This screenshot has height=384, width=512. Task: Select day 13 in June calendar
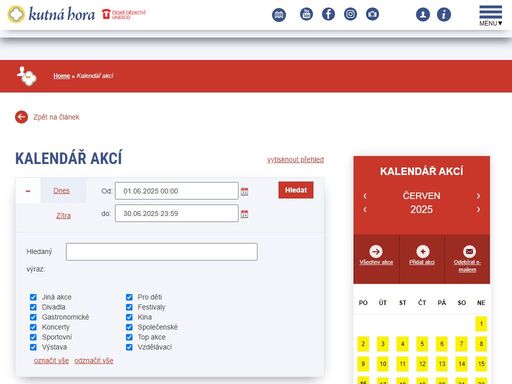tap(442, 364)
